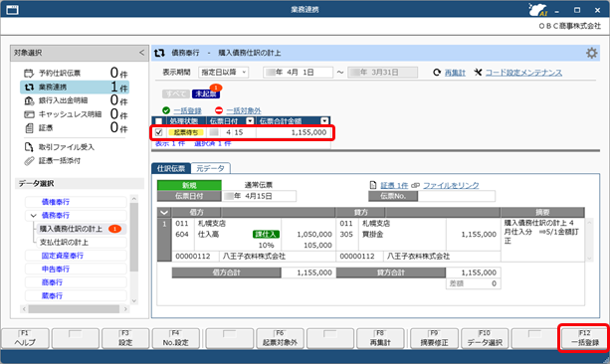Image resolution: width=610 pixels, height=364 pixels.
Task: Click the 一括対象外 link
Action: click(244, 110)
